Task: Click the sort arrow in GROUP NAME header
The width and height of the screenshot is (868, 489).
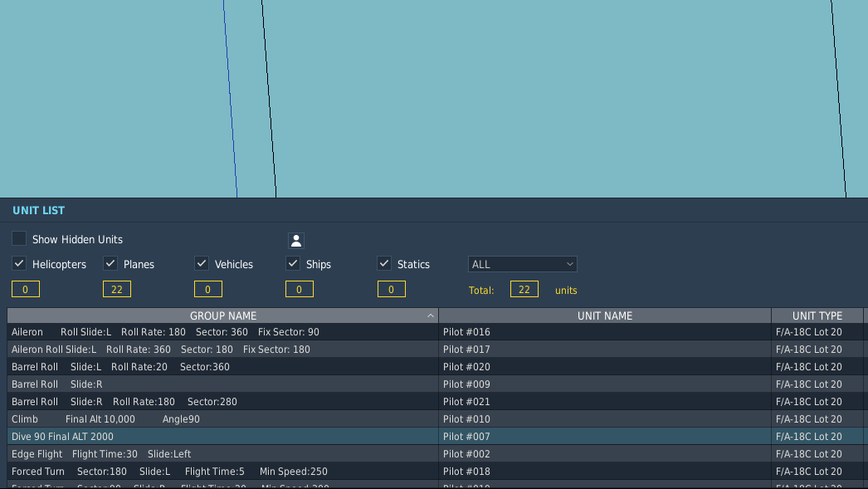Action: click(x=431, y=315)
